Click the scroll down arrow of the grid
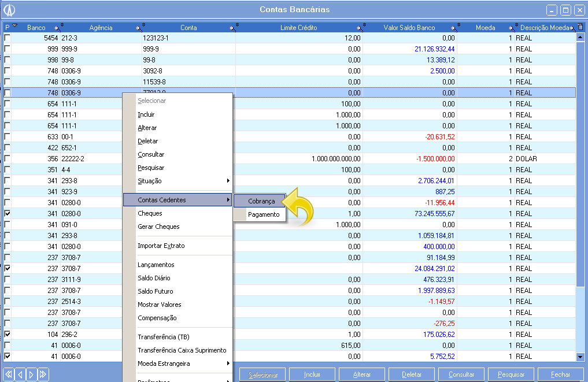This screenshot has width=588, height=382. tap(580, 357)
